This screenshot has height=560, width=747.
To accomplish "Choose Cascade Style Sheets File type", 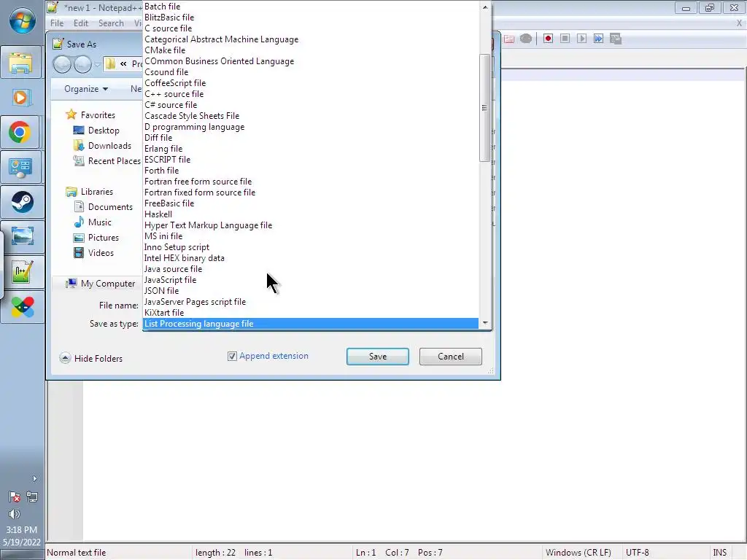I will coord(311,116).
